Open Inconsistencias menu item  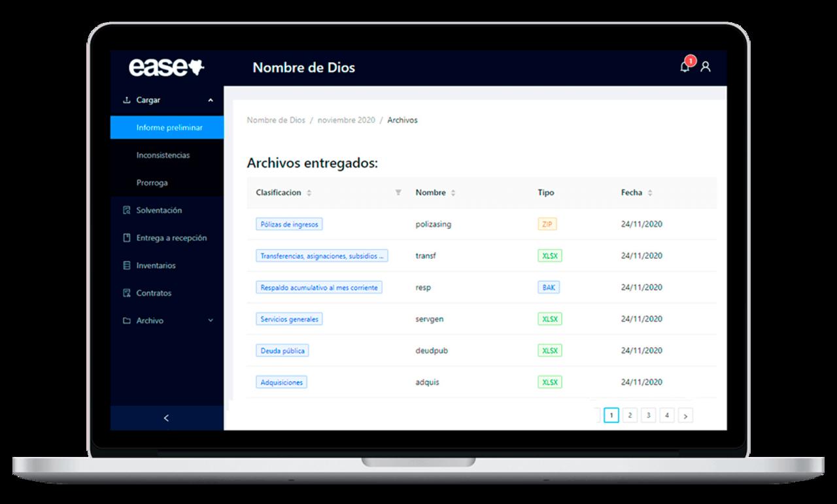[163, 156]
